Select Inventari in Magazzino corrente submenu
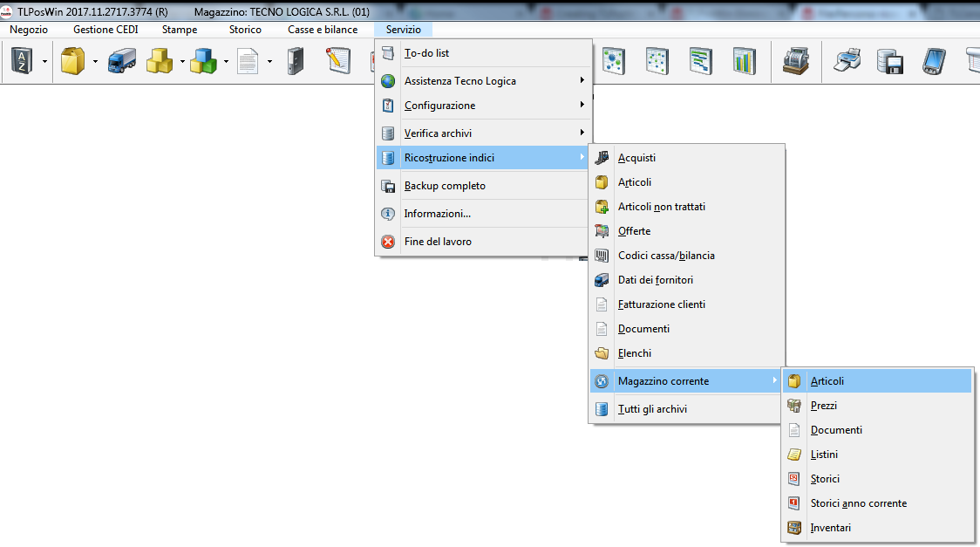This screenshot has width=980, height=547. click(x=830, y=528)
